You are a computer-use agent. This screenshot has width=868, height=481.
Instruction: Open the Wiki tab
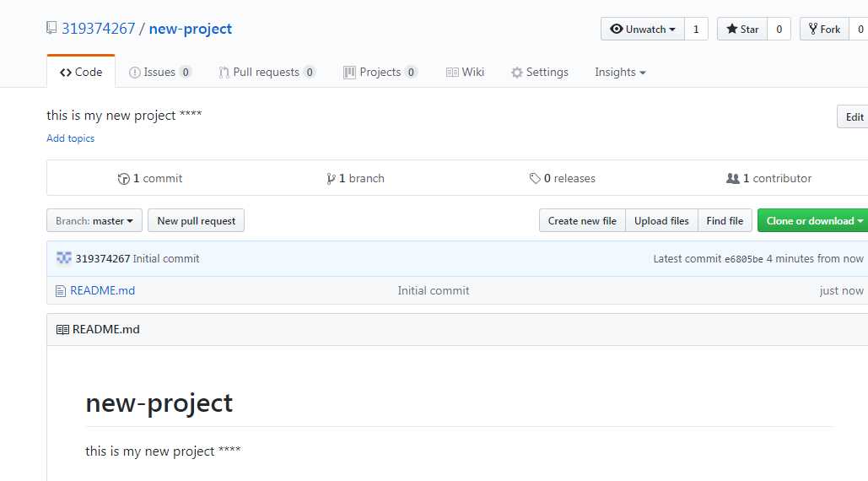(465, 72)
